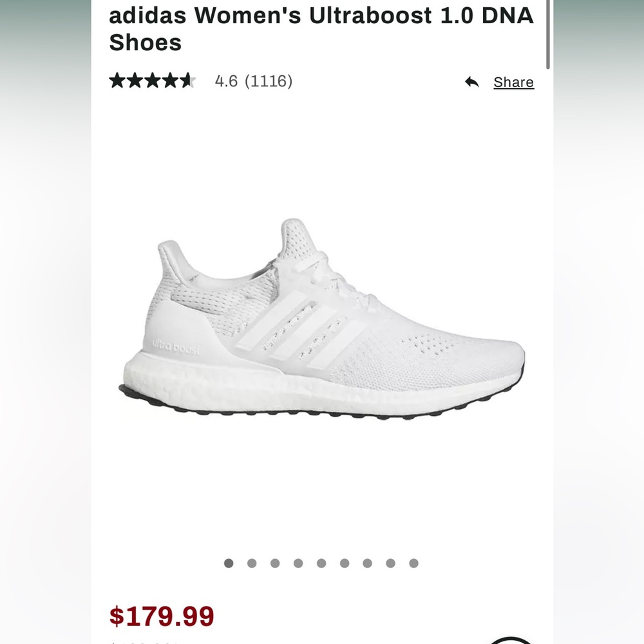
Task: Click the second rating star
Action: click(137, 81)
